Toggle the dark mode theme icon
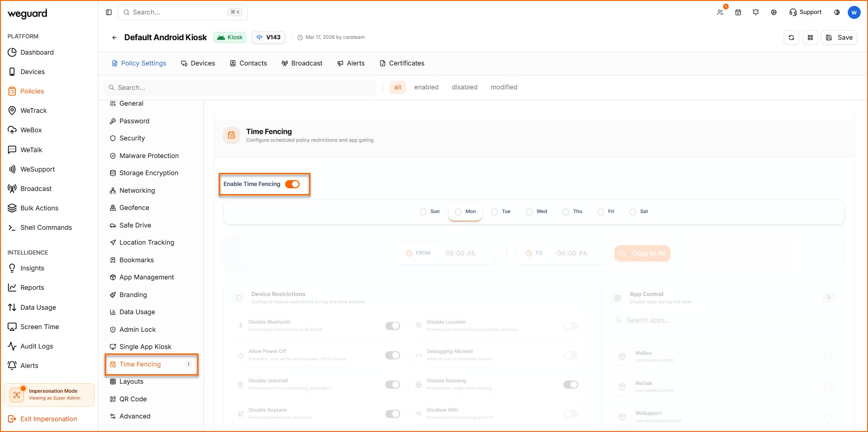868x432 pixels. click(x=837, y=12)
